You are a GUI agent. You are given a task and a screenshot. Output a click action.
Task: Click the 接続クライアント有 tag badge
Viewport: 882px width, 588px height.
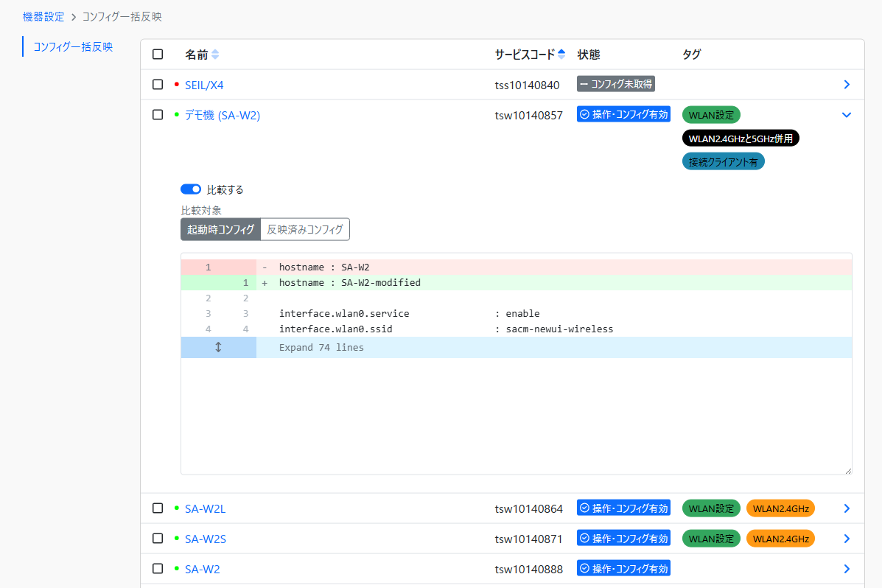tap(723, 161)
